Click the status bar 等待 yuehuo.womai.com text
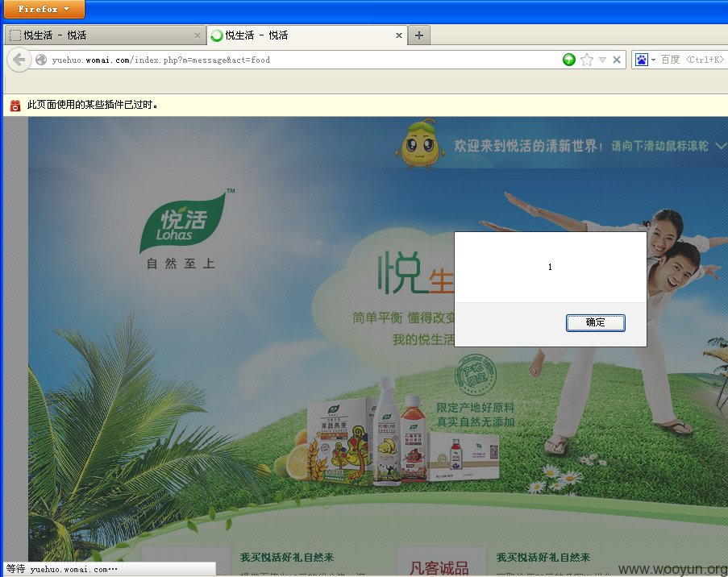728x577 pixels. coord(62,569)
